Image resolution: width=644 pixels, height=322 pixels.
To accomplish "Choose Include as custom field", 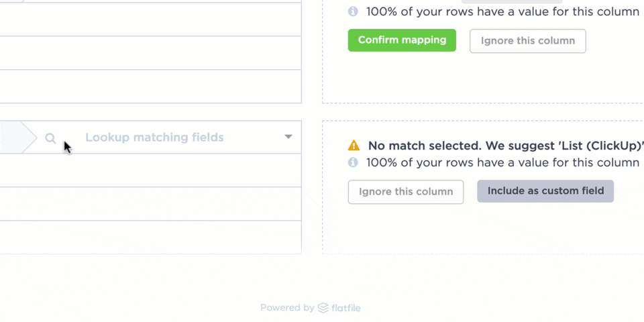I will 545,191.
